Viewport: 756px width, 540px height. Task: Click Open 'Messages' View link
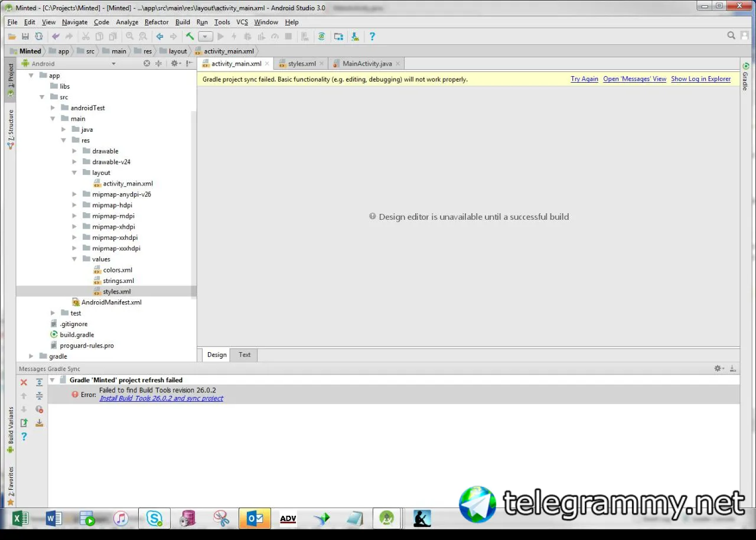point(634,79)
